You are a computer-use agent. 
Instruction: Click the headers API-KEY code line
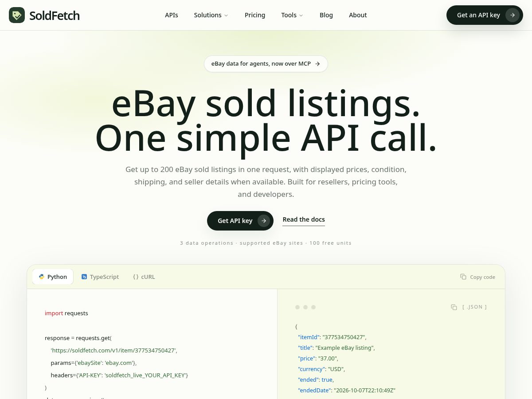[120, 375]
